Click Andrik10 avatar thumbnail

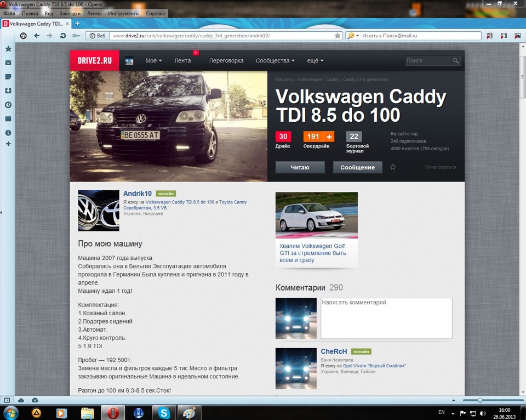coord(98,211)
